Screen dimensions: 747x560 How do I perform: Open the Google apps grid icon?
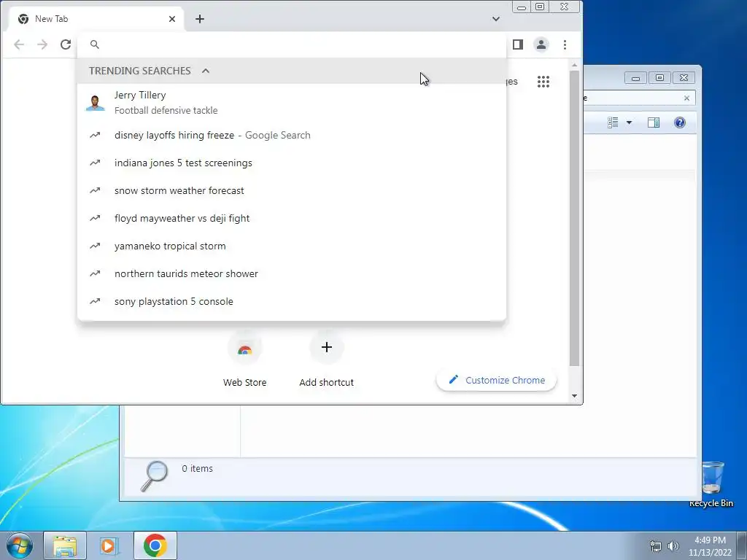coord(543,82)
